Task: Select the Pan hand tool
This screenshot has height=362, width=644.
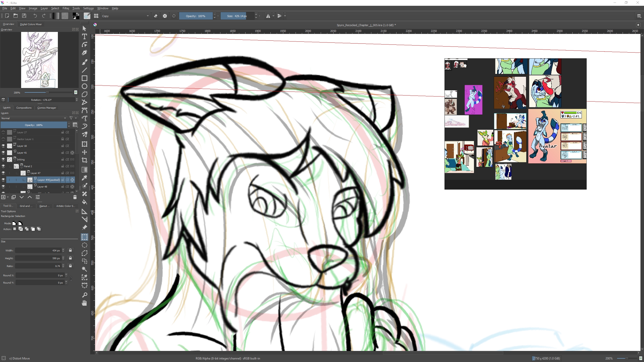Action: coord(85,303)
